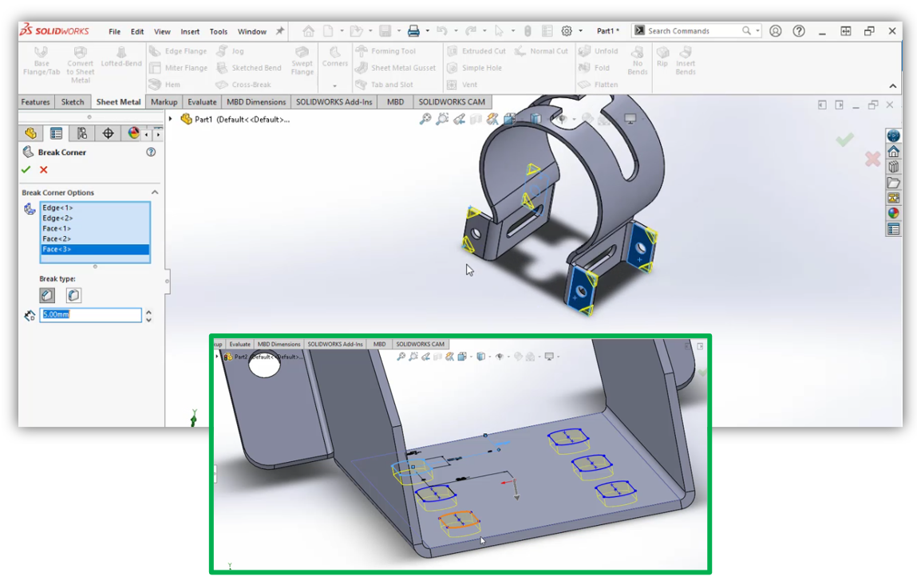Open the Tools menu
The height and width of the screenshot is (588, 917).
coord(219,32)
